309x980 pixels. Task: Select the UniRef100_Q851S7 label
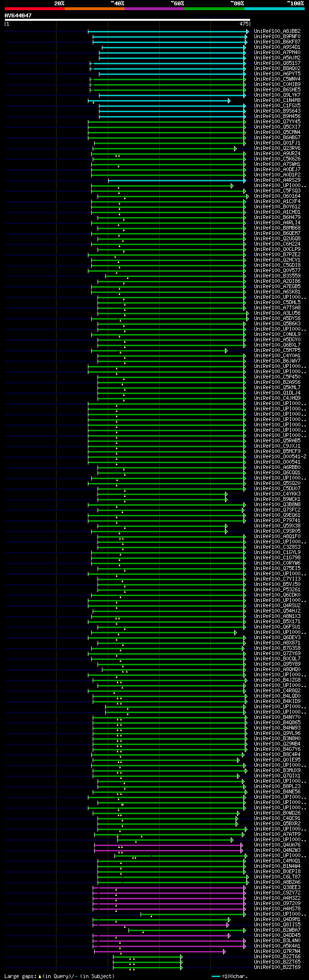tap(277, 63)
